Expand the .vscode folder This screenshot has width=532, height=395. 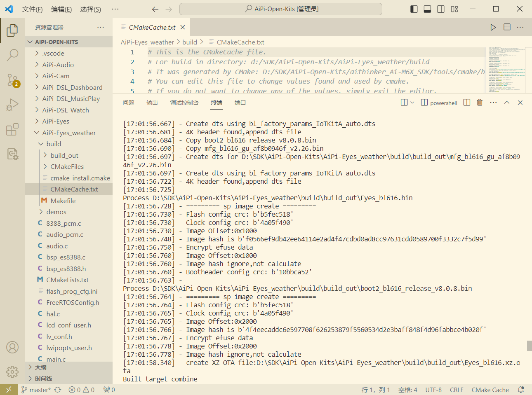(68, 54)
